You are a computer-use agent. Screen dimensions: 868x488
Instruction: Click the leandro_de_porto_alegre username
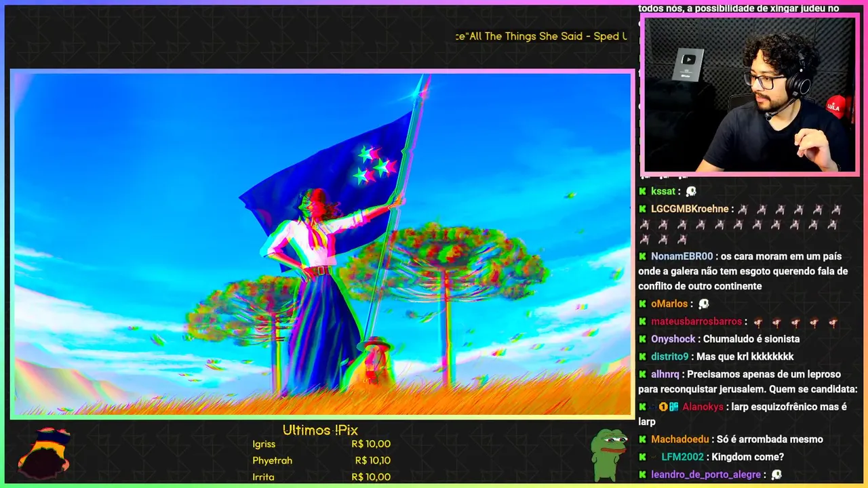[x=706, y=474]
